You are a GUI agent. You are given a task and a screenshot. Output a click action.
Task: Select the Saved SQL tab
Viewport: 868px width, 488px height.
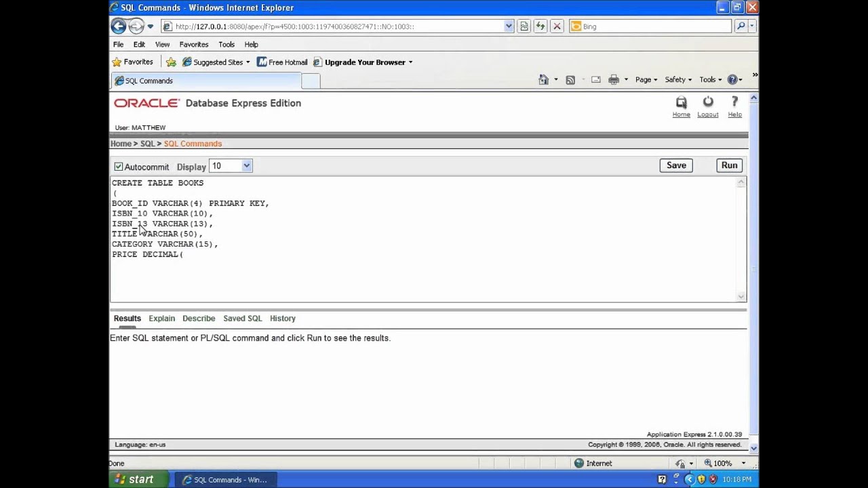click(243, 319)
